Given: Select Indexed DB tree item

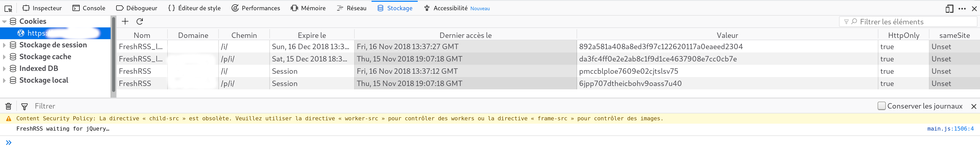Looking at the screenshot, I should pyautogui.click(x=38, y=69).
